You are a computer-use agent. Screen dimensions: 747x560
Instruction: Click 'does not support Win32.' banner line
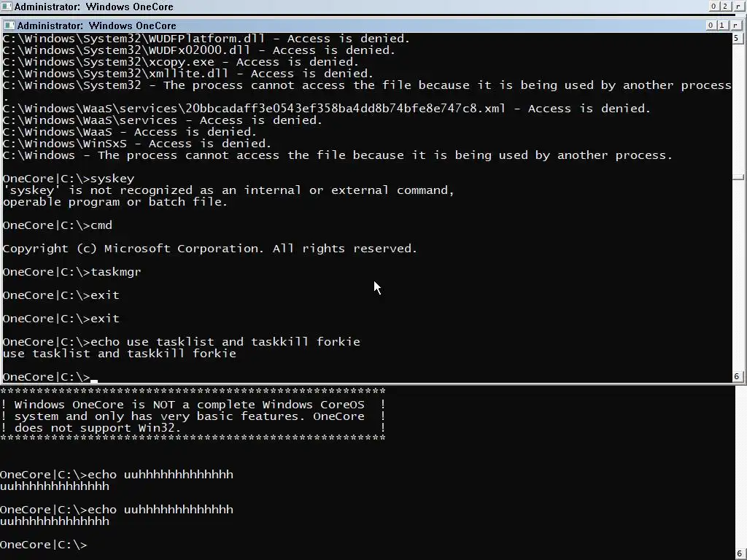click(193, 428)
